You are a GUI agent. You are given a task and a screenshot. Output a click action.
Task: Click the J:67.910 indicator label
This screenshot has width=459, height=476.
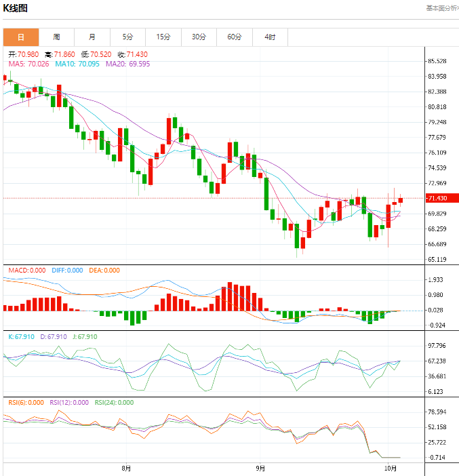tap(85, 337)
